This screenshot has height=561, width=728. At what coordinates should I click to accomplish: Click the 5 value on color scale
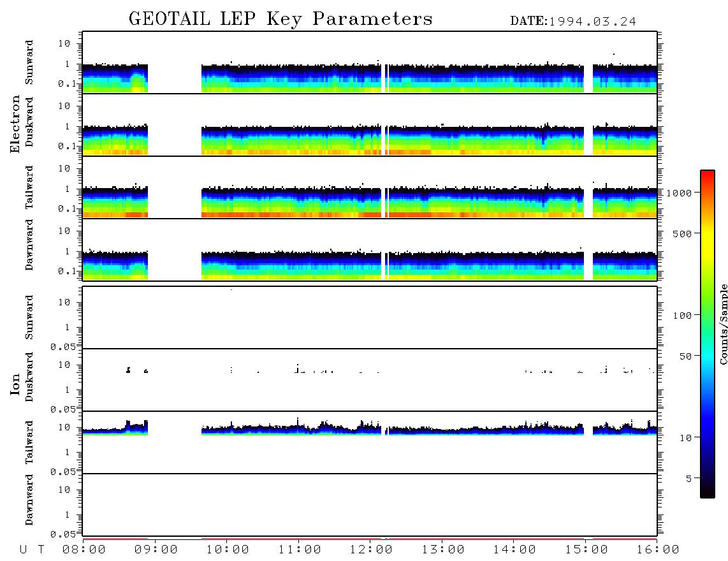[689, 479]
